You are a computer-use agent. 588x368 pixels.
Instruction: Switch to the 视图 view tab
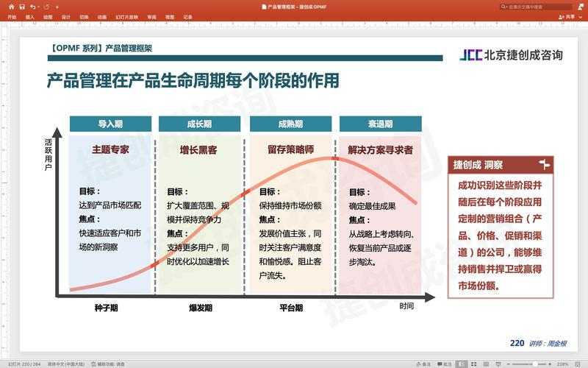[170, 17]
